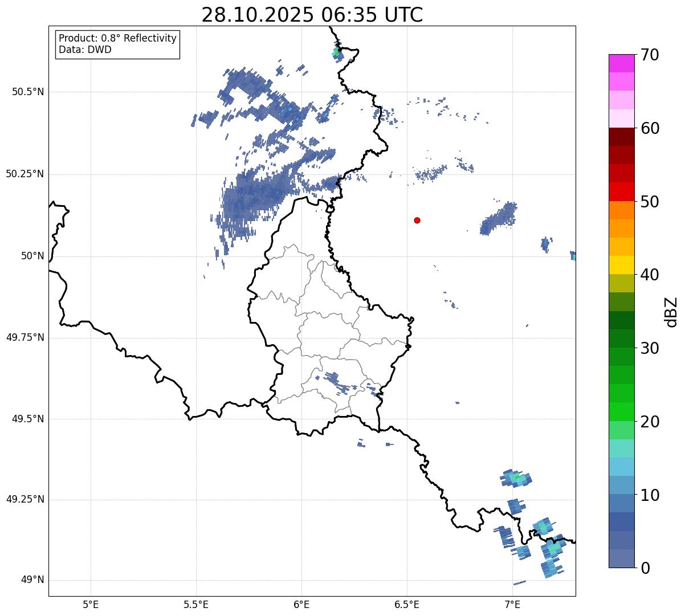Click the 30 tick label on colorbar
The height and width of the screenshot is (616, 685).
[x=650, y=348]
